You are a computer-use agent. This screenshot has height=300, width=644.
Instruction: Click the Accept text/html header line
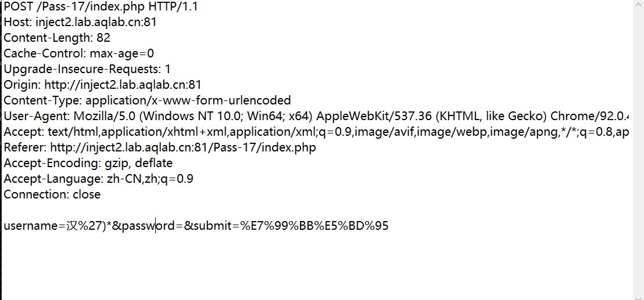tap(291, 132)
